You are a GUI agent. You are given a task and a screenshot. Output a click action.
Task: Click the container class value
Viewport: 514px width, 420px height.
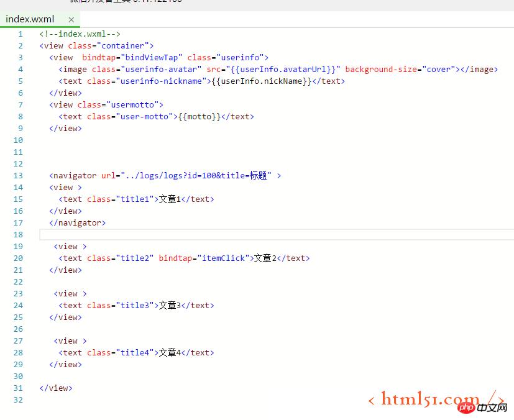pos(127,46)
